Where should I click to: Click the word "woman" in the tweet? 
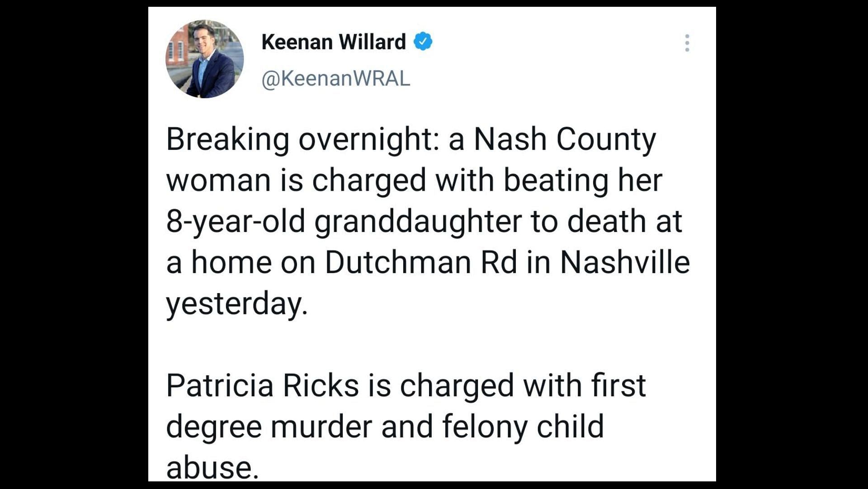[218, 180]
